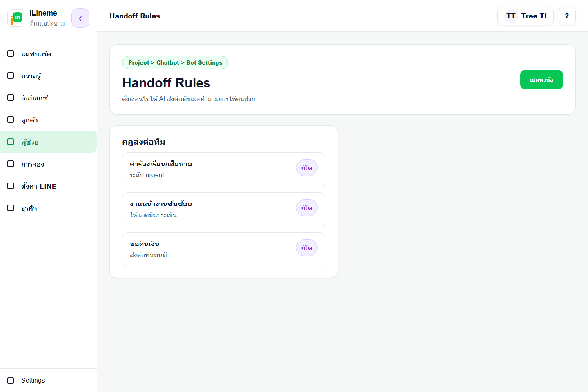Click the Settings icon at sidebar bottom
Screen dimensions: 588x392
pos(11,380)
